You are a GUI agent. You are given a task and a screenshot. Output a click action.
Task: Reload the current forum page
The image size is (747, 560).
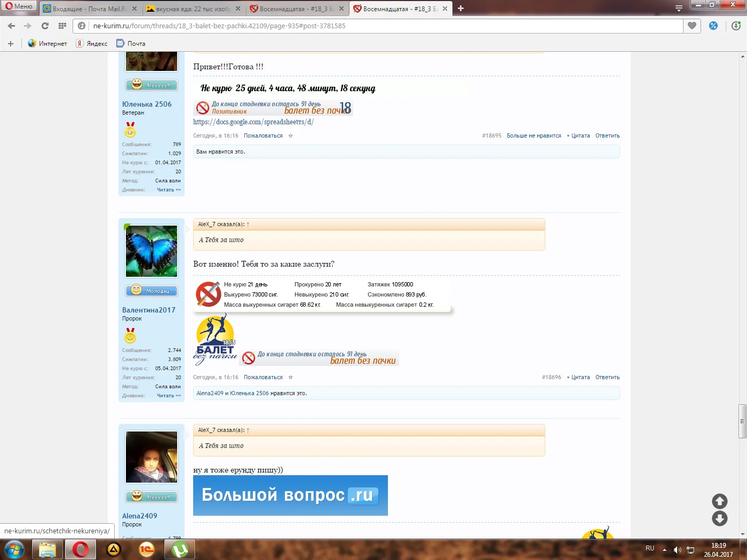tap(45, 26)
